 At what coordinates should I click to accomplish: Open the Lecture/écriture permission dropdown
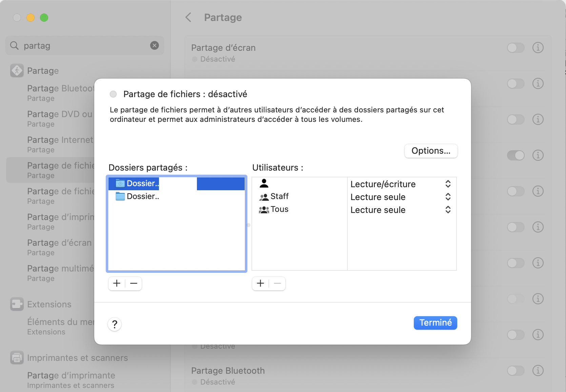(448, 184)
